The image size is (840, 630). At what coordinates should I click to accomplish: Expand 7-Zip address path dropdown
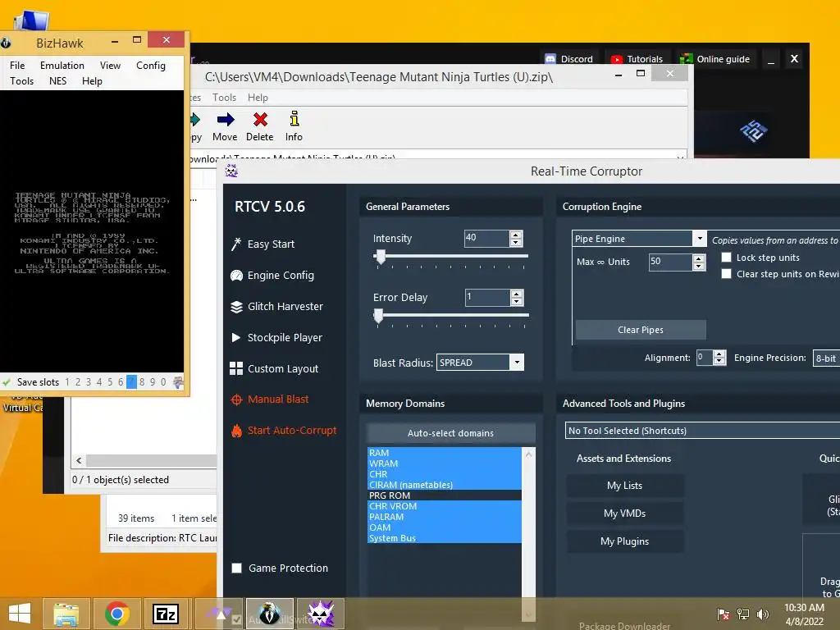680,157
